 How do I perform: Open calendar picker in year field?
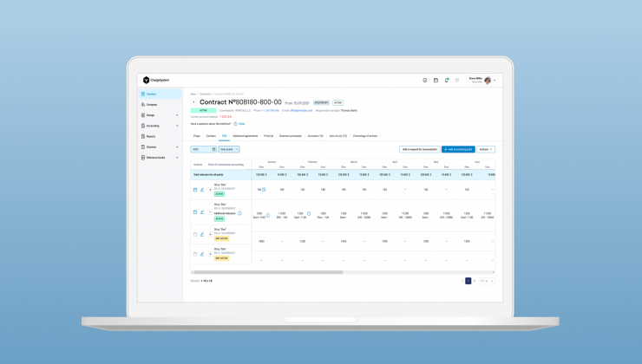213,149
